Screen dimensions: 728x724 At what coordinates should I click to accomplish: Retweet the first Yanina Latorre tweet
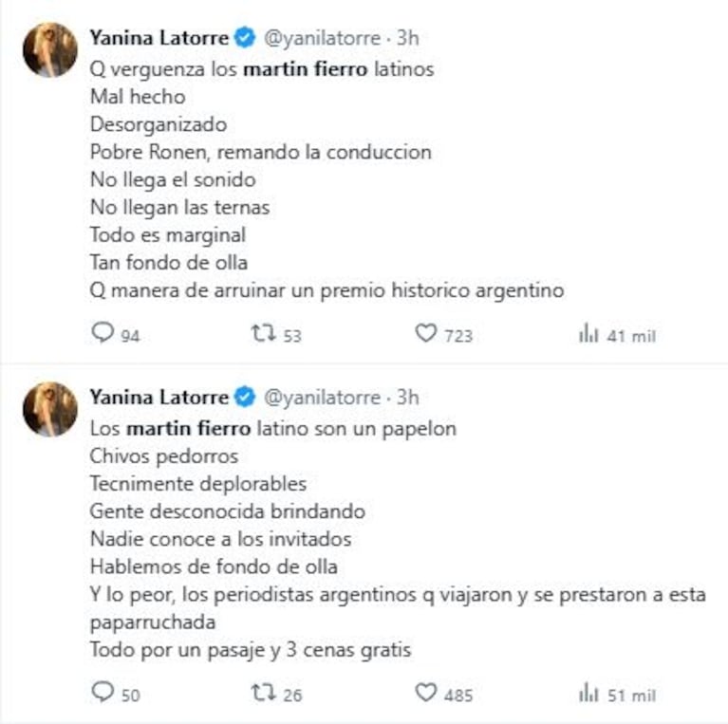point(263,333)
